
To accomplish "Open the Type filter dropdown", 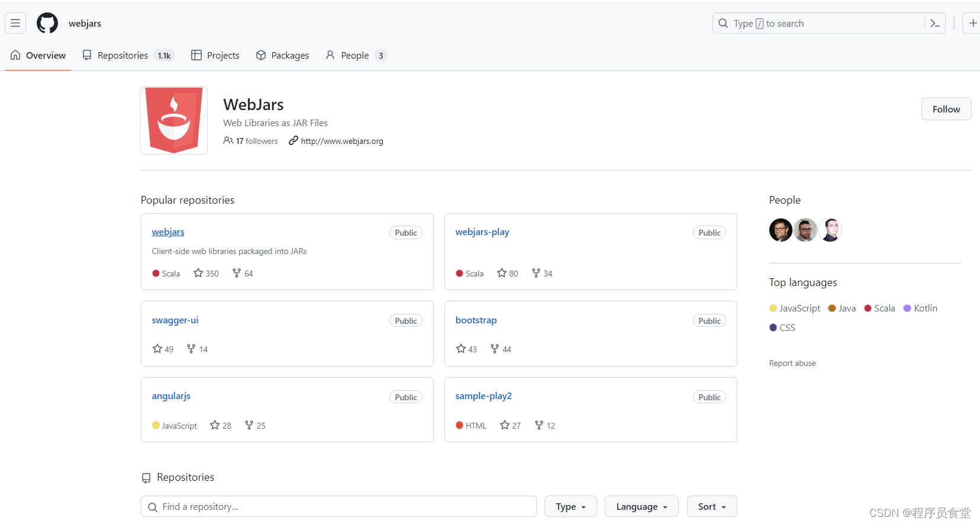I will [570, 506].
